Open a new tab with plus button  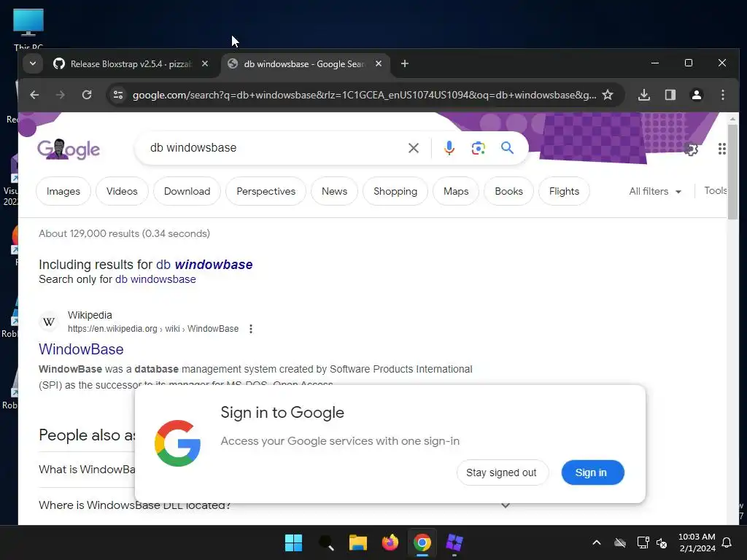[404, 63]
